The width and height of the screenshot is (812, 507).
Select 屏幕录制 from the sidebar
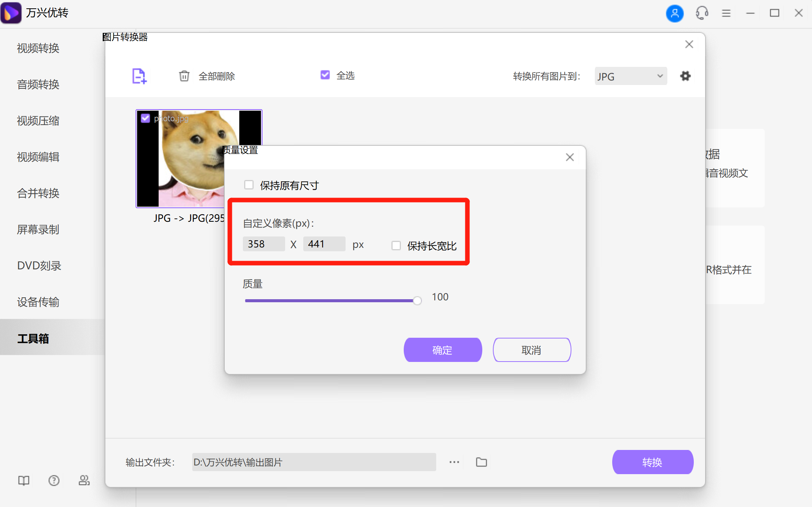(x=38, y=230)
